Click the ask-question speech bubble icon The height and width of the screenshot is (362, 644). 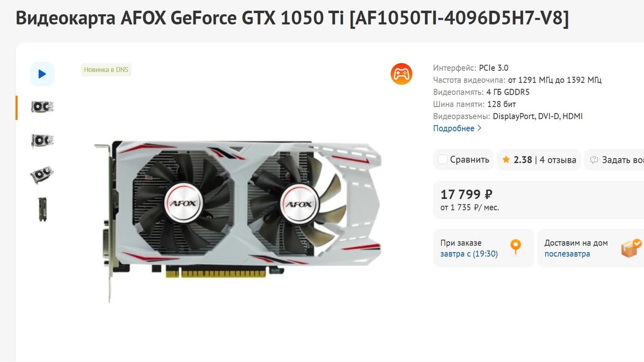[594, 160]
